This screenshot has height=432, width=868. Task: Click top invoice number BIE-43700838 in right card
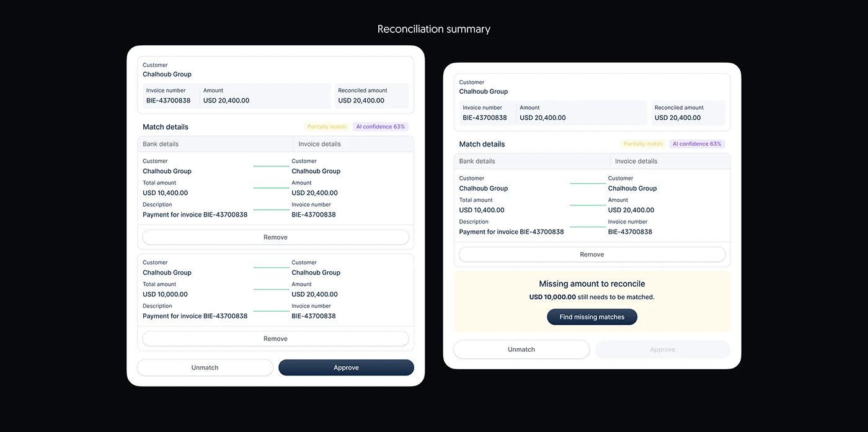coord(484,118)
